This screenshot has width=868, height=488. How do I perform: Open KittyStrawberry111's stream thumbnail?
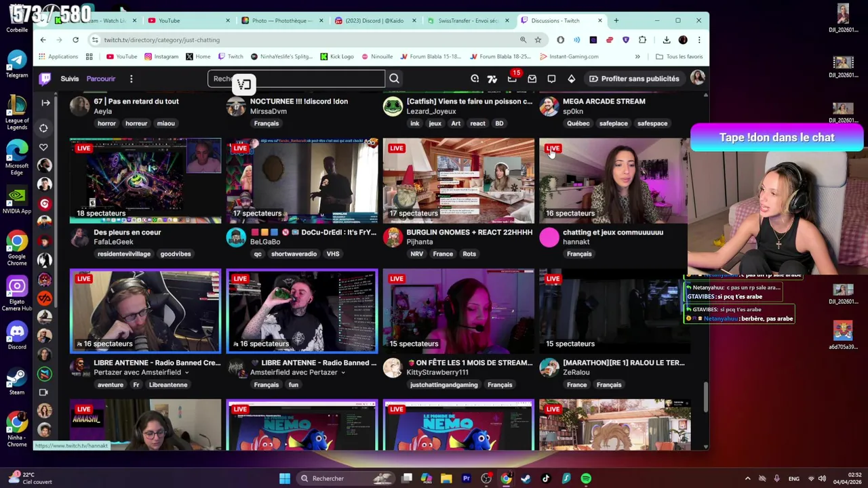458,312
